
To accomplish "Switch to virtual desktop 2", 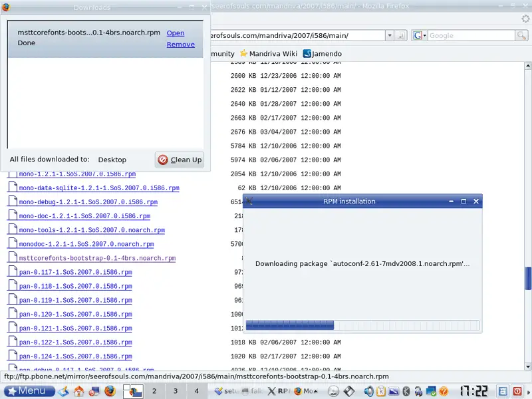I will pyautogui.click(x=154, y=391).
